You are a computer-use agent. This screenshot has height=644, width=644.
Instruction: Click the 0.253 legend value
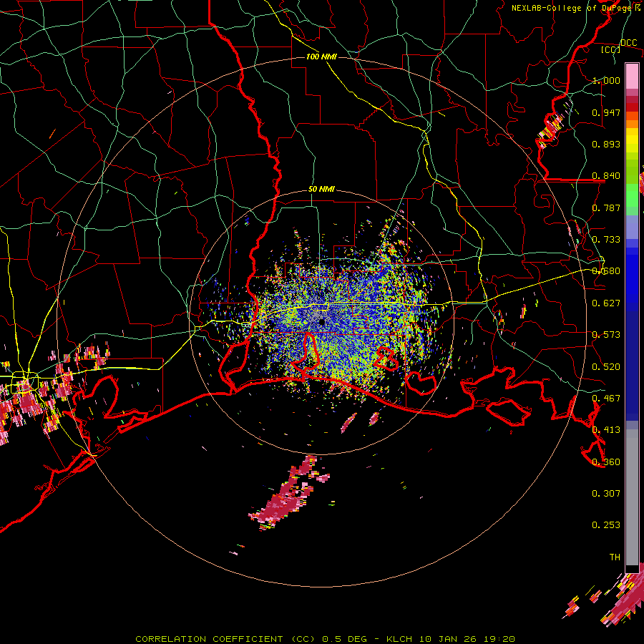(606, 525)
